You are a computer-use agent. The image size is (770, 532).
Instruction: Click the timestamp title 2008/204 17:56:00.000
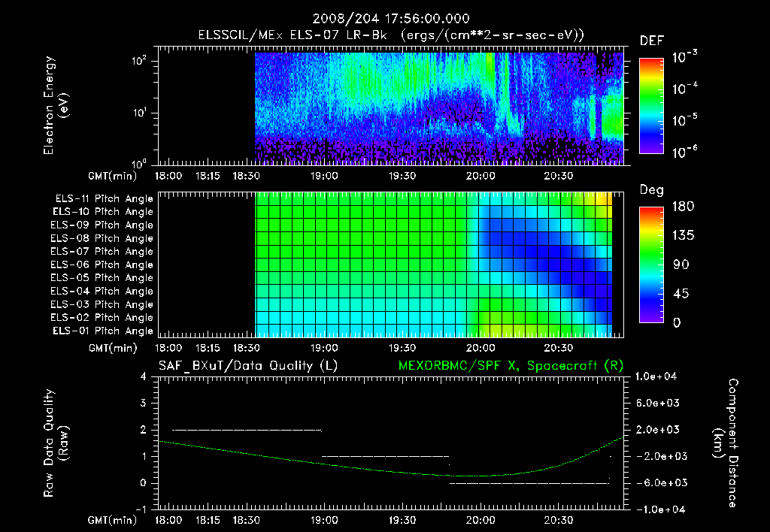(x=391, y=19)
